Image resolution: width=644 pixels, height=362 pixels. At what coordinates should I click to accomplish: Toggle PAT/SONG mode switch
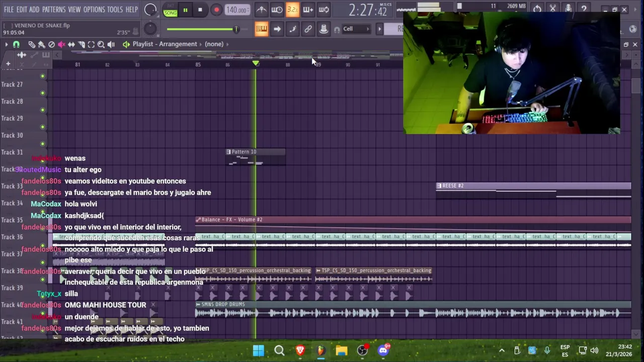pyautogui.click(x=170, y=10)
